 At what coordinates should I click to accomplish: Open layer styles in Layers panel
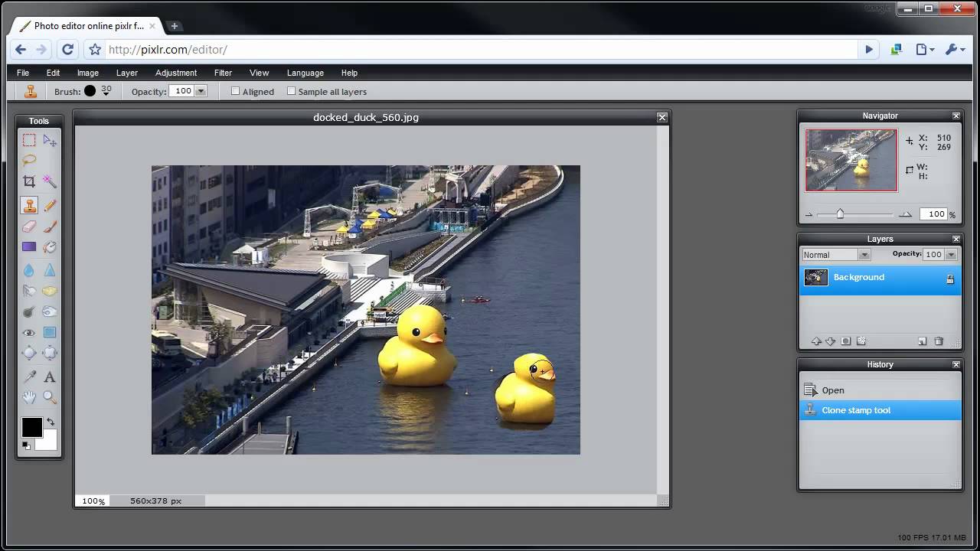tap(861, 341)
